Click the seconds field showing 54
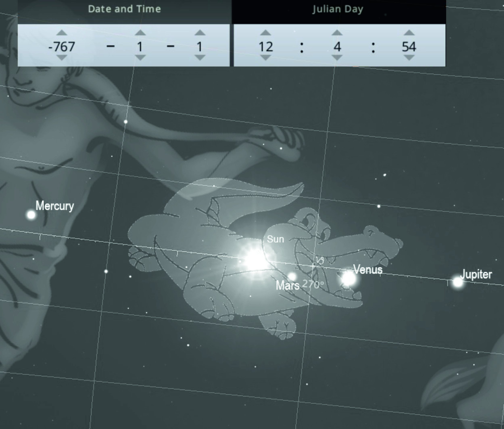The width and height of the screenshot is (504, 429). (409, 46)
